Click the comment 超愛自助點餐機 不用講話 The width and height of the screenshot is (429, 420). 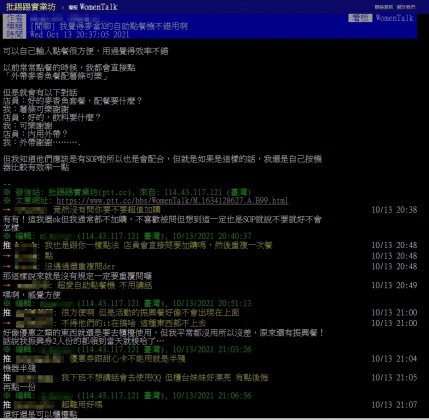tap(104, 285)
